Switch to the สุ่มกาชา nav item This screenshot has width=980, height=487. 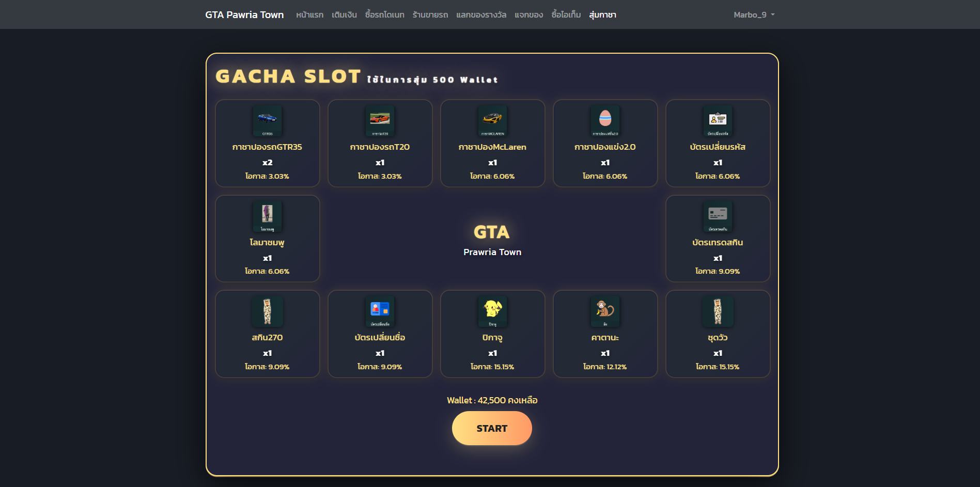602,14
